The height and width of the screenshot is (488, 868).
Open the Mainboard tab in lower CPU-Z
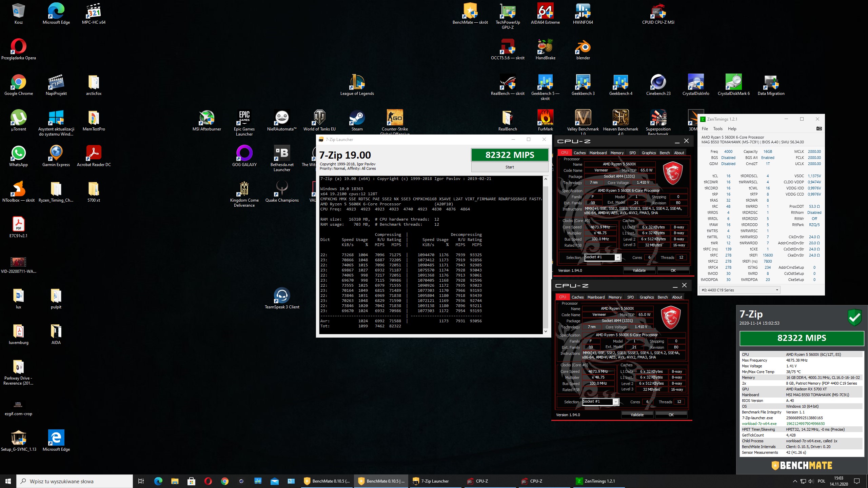(596, 297)
